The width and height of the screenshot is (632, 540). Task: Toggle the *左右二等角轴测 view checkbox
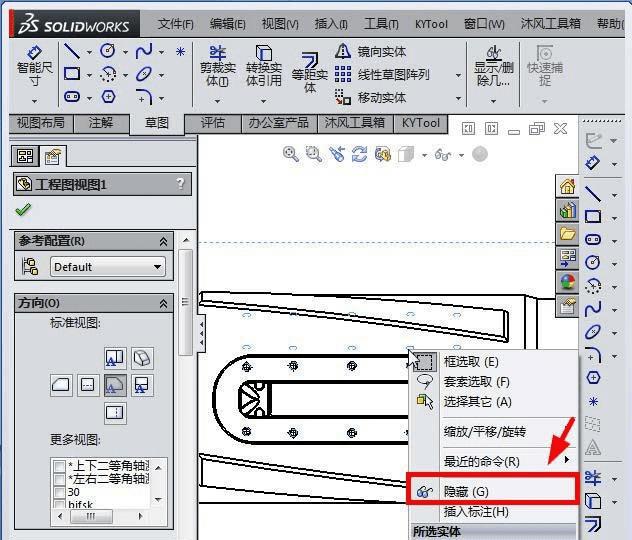tap(59, 479)
